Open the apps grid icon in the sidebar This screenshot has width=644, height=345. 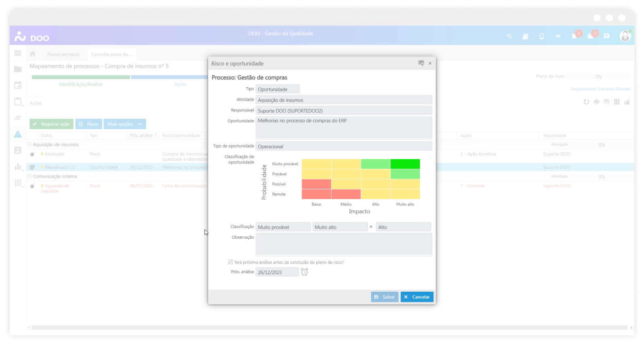(18, 183)
